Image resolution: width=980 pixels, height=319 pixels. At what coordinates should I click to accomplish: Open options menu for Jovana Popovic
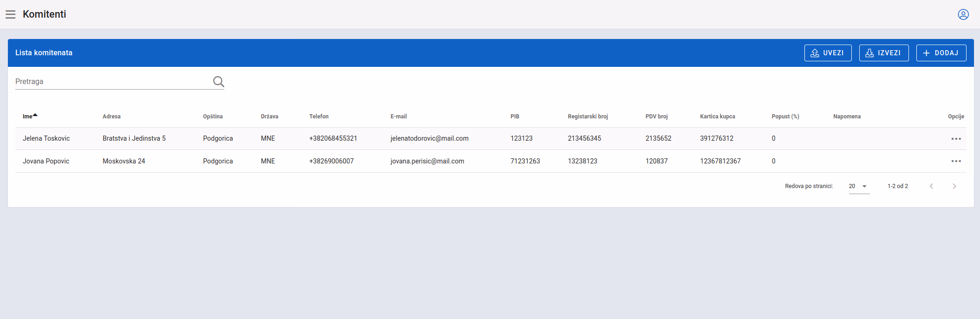pos(956,161)
